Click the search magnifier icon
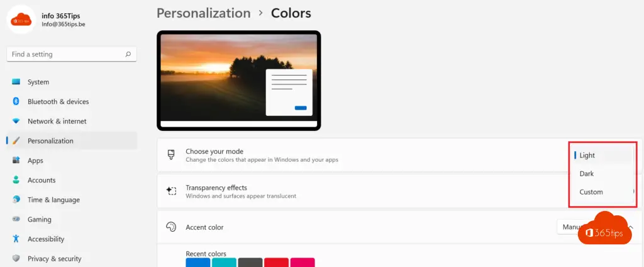 click(128, 54)
